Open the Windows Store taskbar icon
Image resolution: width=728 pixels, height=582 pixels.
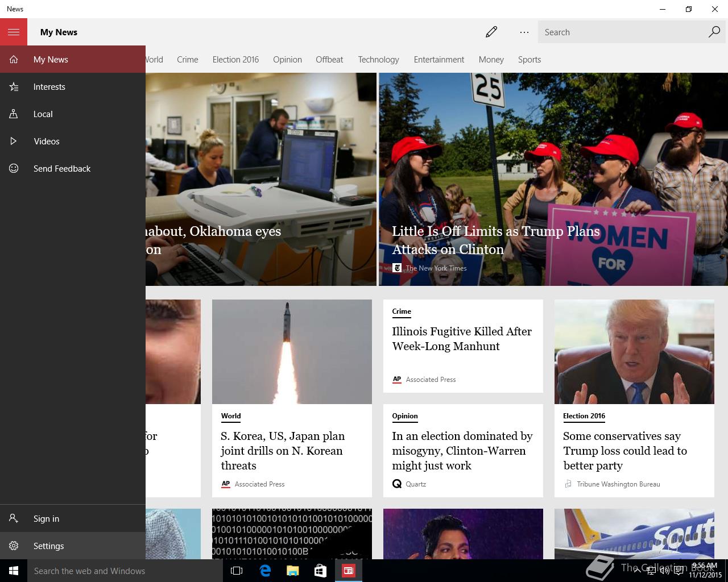click(x=321, y=571)
